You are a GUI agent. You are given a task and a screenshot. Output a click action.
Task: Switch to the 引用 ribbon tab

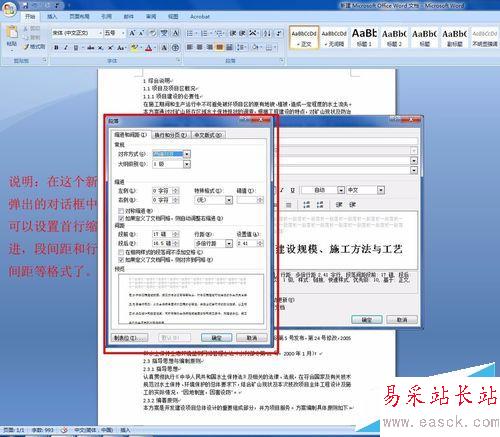coord(106,16)
